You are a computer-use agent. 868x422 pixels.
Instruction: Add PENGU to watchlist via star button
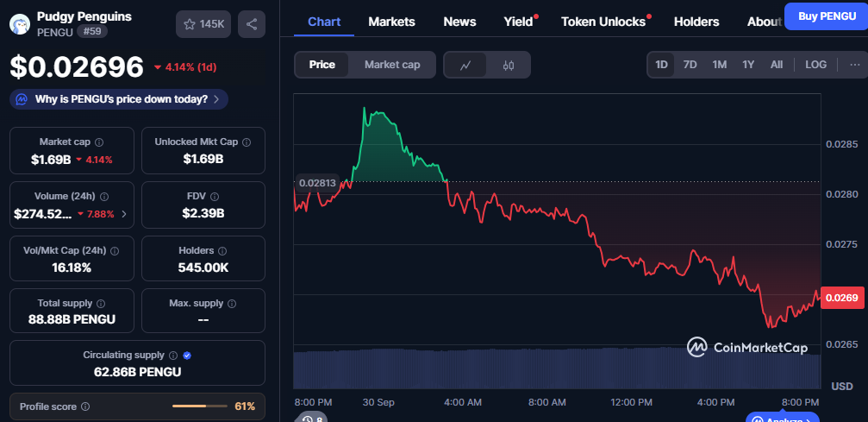pyautogui.click(x=203, y=24)
